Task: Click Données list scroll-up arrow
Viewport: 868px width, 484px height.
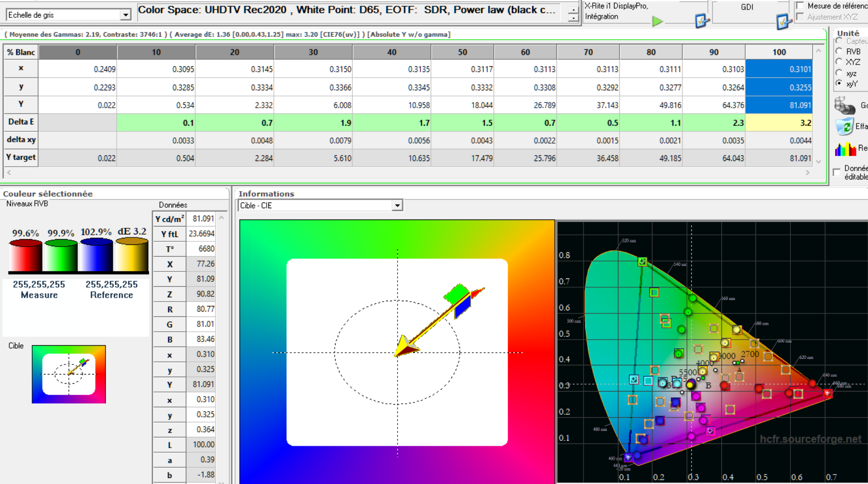Action: coord(222,218)
